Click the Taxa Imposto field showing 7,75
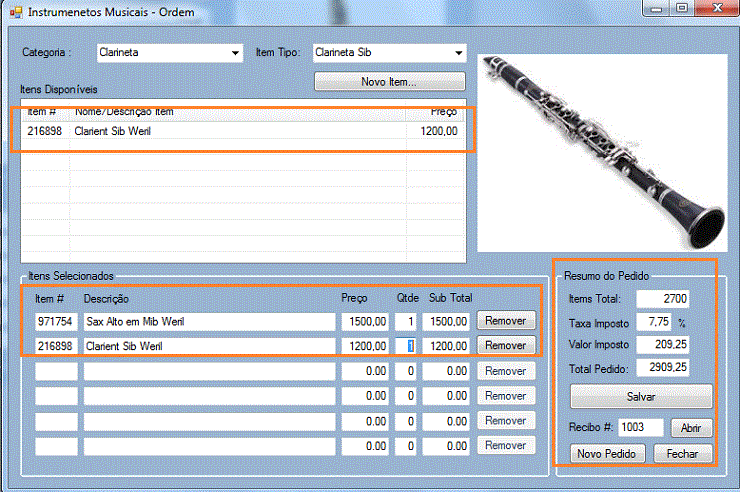Image resolution: width=740 pixels, height=492 pixels. click(654, 322)
